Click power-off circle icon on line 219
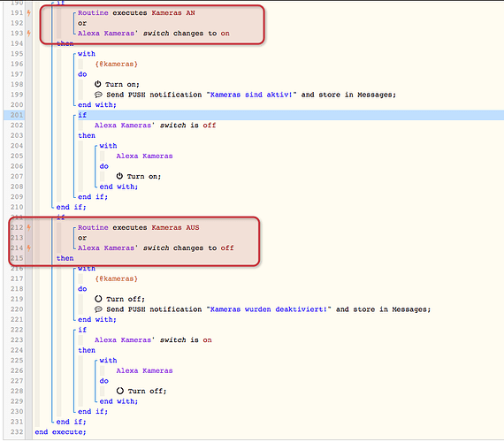The image size is (504, 442). [x=98, y=299]
